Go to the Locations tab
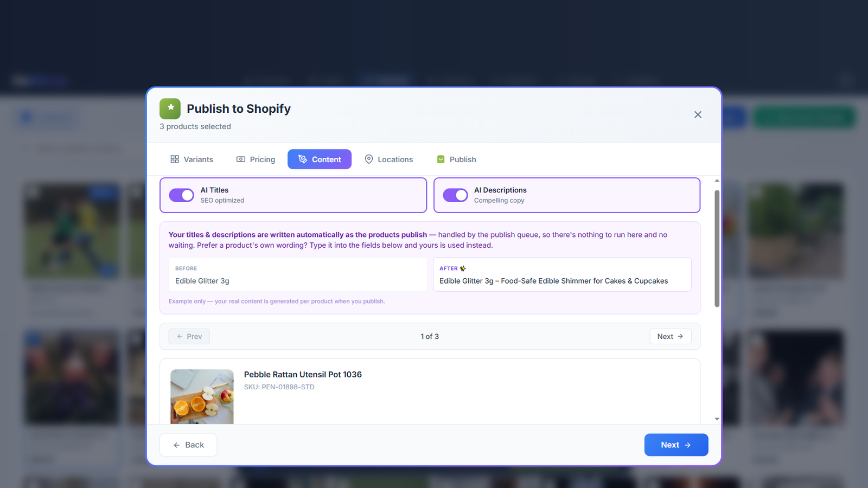Image resolution: width=868 pixels, height=488 pixels. pyautogui.click(x=388, y=159)
